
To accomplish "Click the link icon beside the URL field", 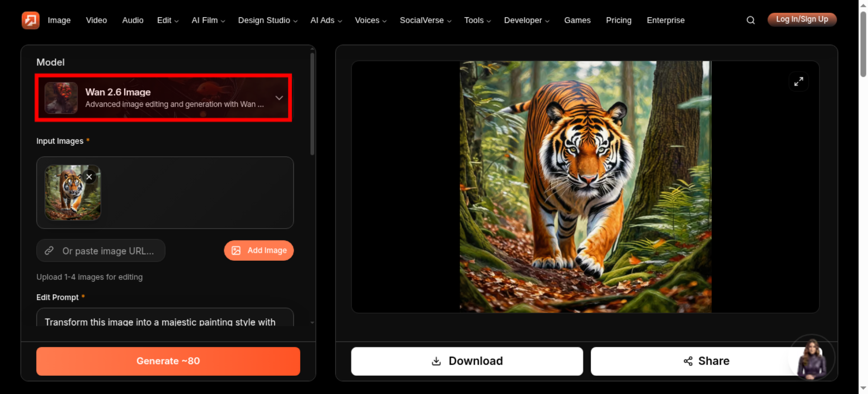I will point(49,251).
